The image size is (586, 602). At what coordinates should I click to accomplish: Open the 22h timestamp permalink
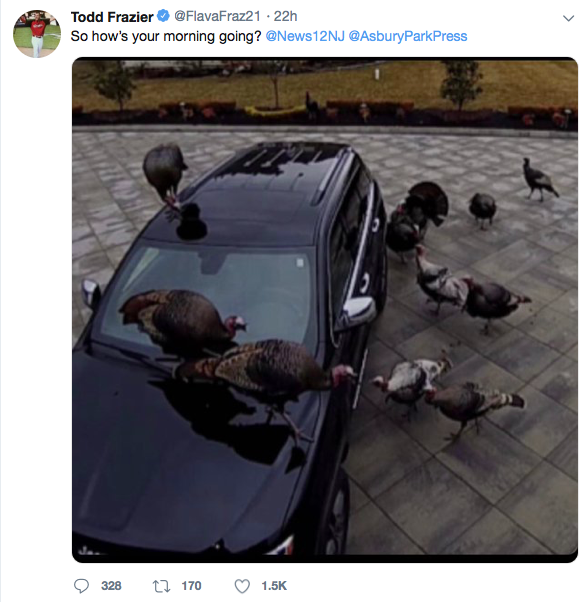pos(285,16)
